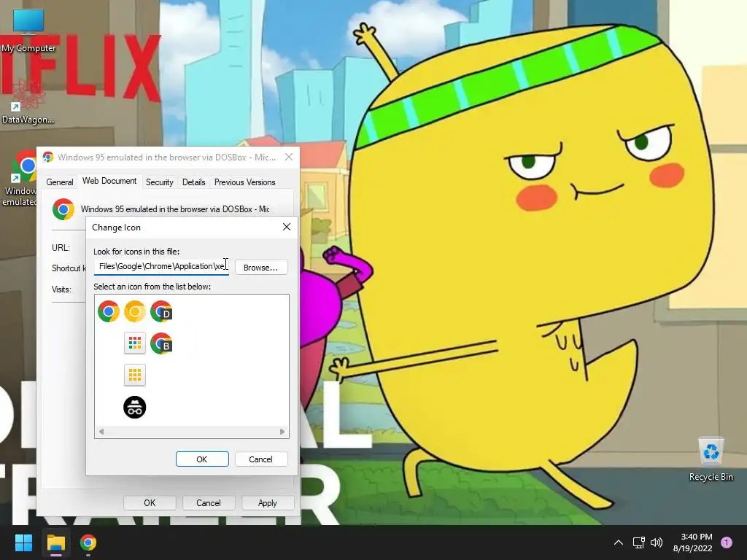
Task: Pick the Chrome Beta icon marked B
Action: pyautogui.click(x=161, y=343)
